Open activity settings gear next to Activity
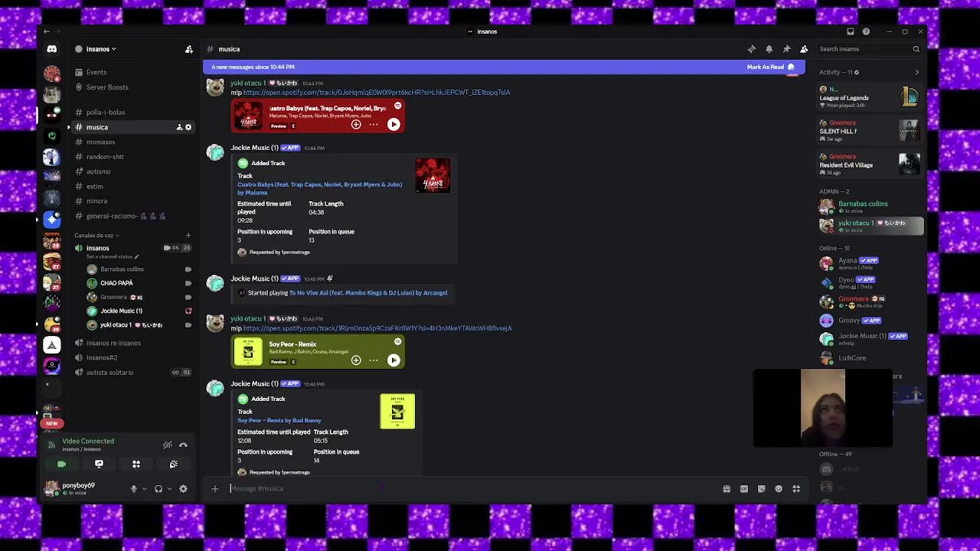 [856, 72]
